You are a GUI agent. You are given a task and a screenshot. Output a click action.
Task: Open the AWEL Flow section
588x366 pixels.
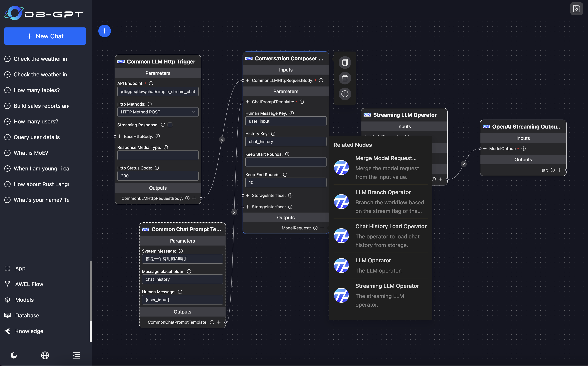coord(29,284)
